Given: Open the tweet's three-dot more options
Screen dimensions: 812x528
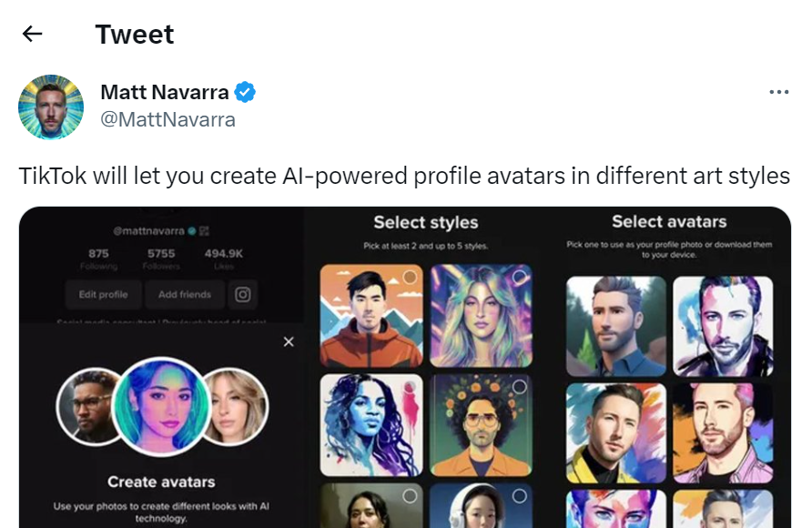Looking at the screenshot, I should coord(778,92).
